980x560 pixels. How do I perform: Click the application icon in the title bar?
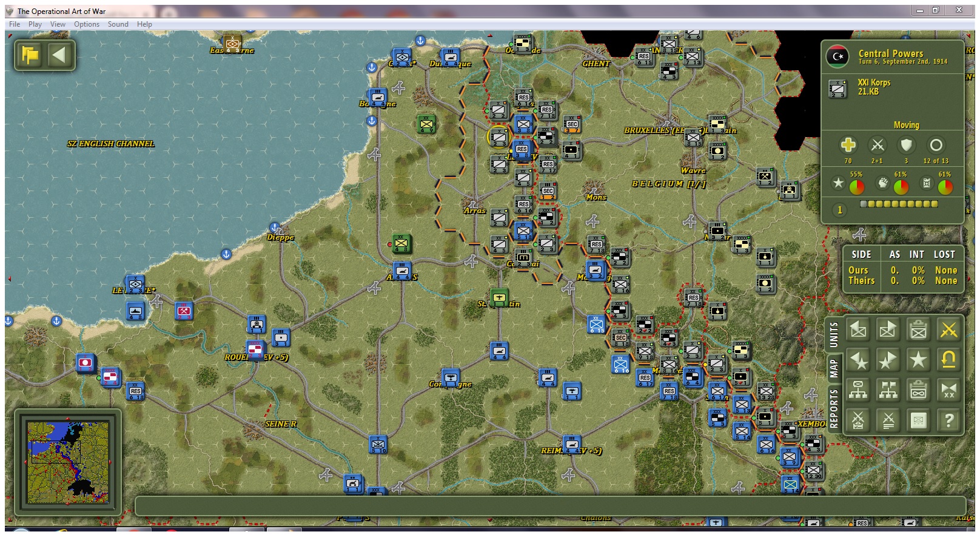coord(10,11)
